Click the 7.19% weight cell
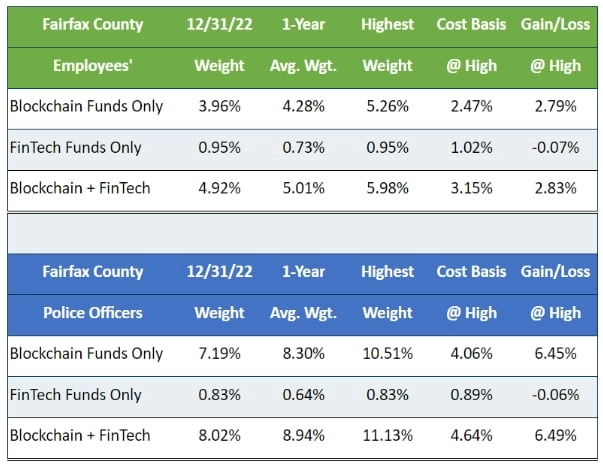Screen dimensions: 603x465 (219, 353)
